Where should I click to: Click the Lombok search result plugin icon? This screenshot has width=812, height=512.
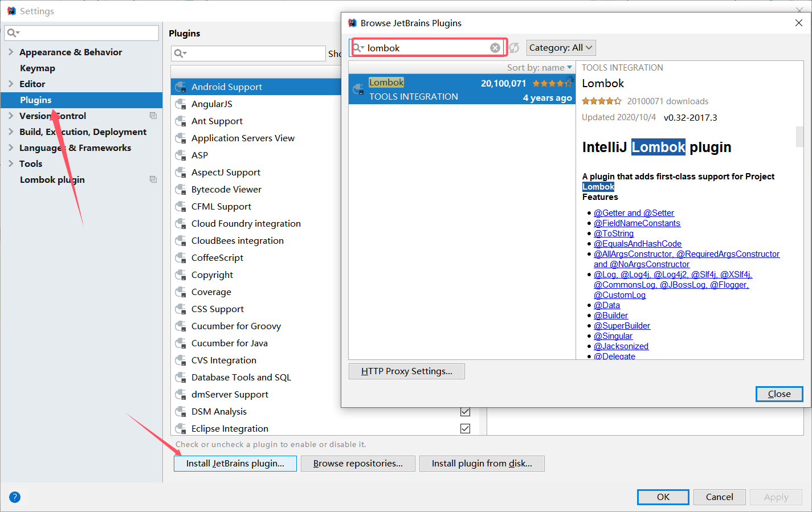coord(358,89)
